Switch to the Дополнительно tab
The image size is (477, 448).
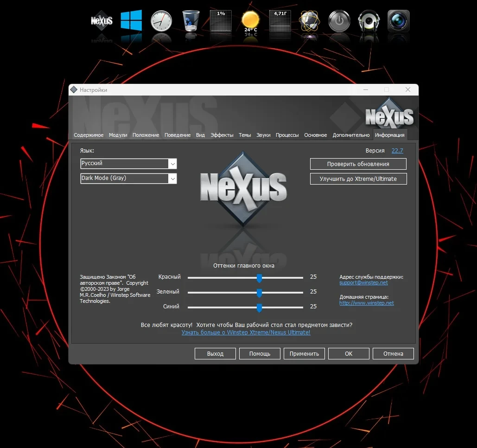[351, 135]
